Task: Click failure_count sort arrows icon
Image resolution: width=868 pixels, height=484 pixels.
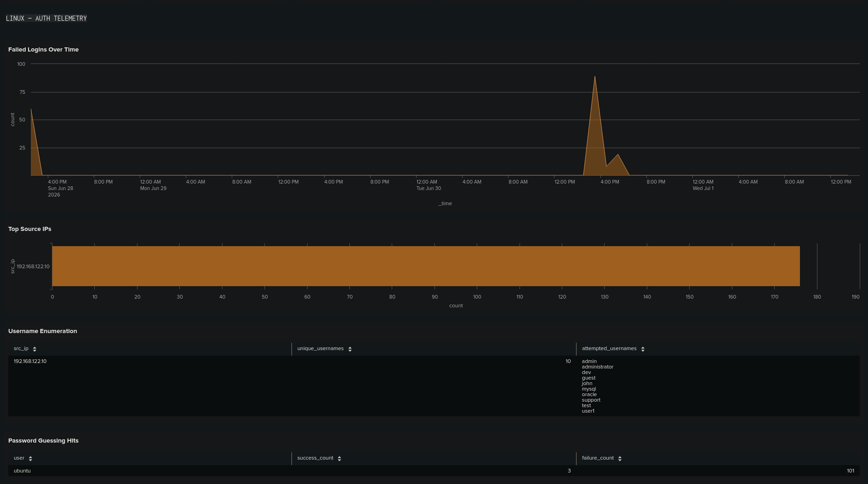Action: 620,459
